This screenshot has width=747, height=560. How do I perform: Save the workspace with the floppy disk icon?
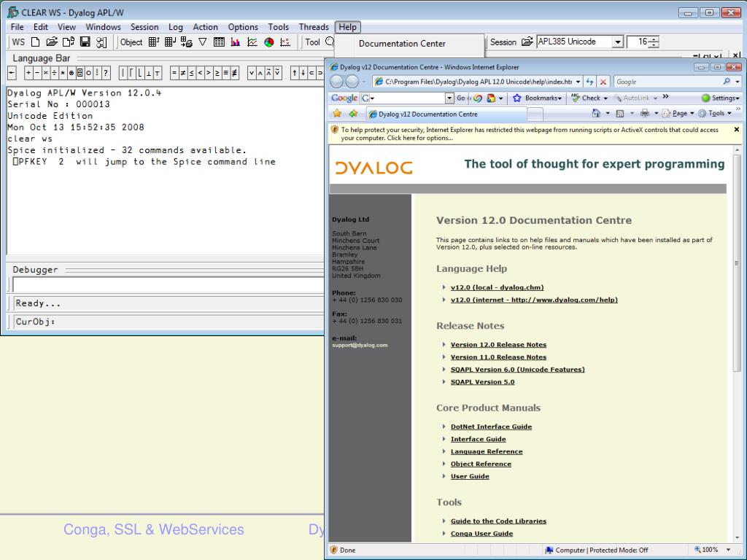pos(85,42)
